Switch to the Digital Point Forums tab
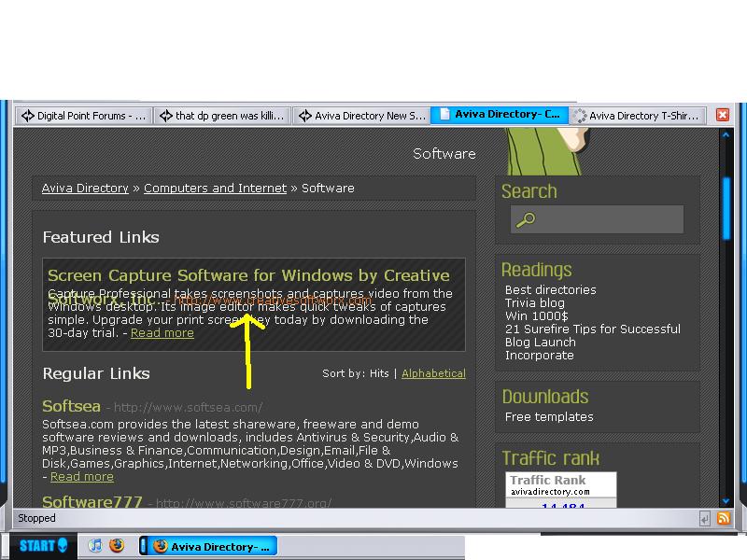This screenshot has width=747, height=560. tap(84, 116)
